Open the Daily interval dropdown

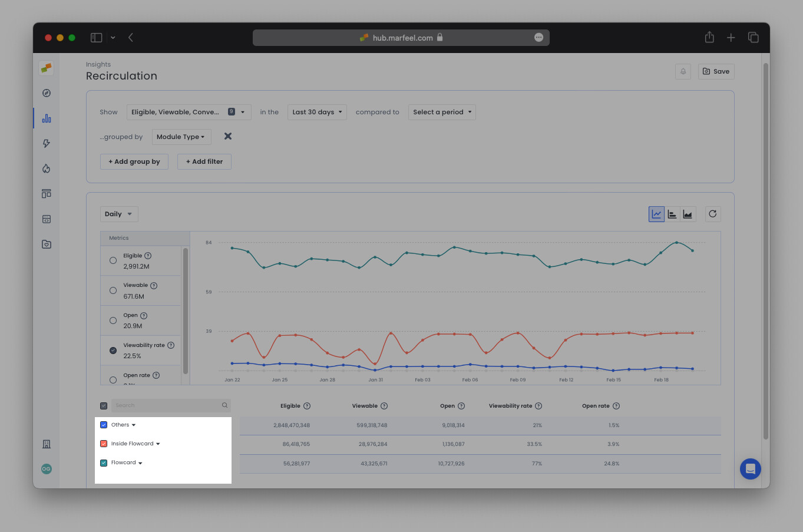(118, 214)
